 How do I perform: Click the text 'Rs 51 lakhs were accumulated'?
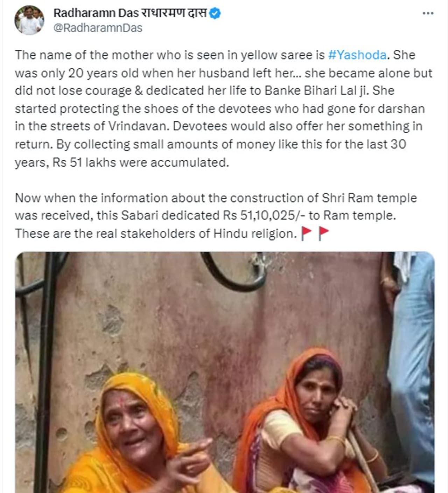pyautogui.click(x=140, y=162)
